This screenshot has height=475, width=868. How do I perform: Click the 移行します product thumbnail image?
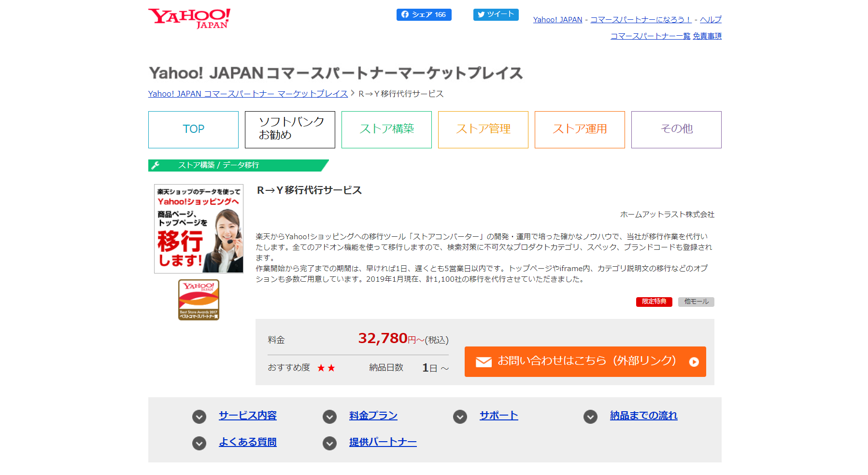pyautogui.click(x=199, y=229)
